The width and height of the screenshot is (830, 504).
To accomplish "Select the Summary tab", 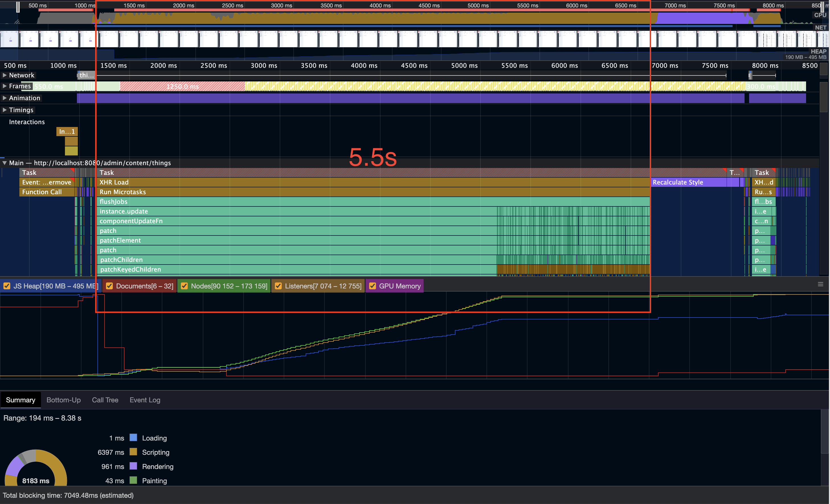I will 21,400.
